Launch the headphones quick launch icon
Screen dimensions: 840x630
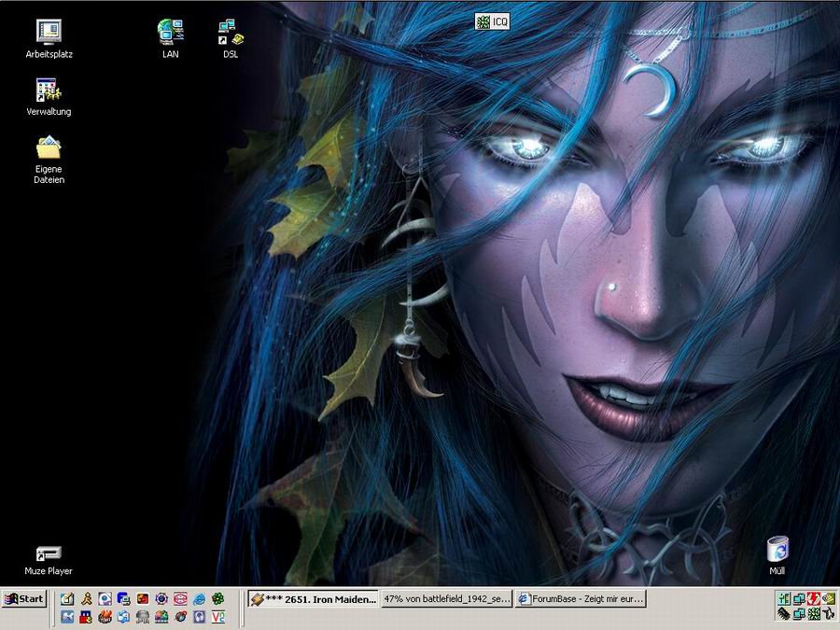click(x=200, y=617)
